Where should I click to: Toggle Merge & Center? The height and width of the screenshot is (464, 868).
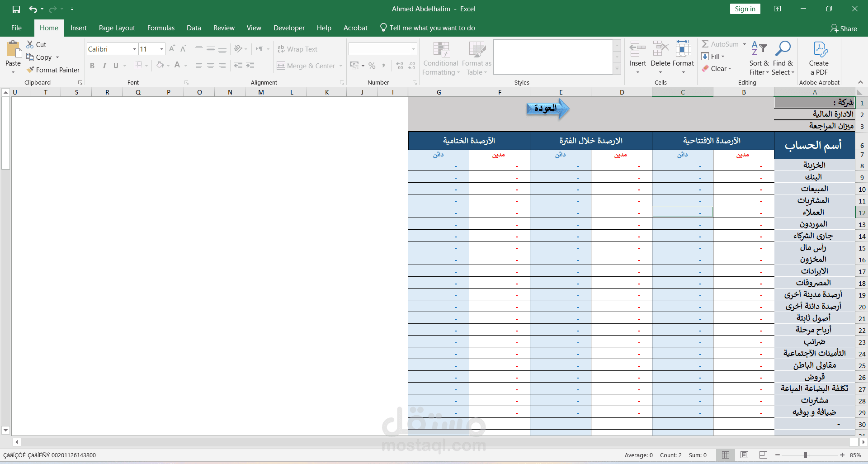[x=307, y=66]
